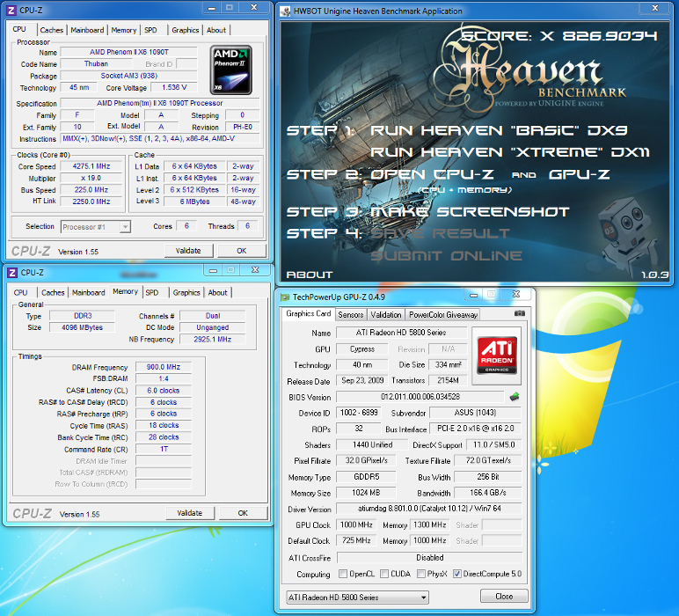Switch to Caches tab in top CPU-Z

click(x=52, y=30)
